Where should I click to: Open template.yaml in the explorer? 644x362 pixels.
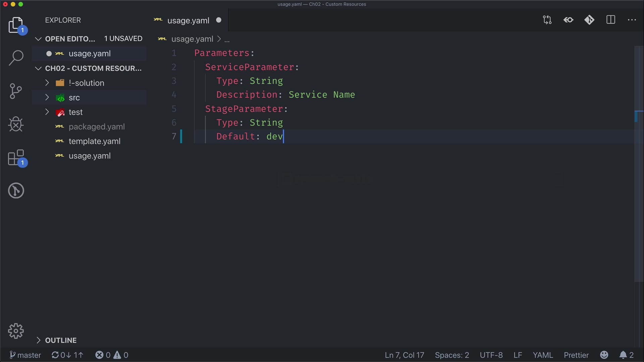94,141
